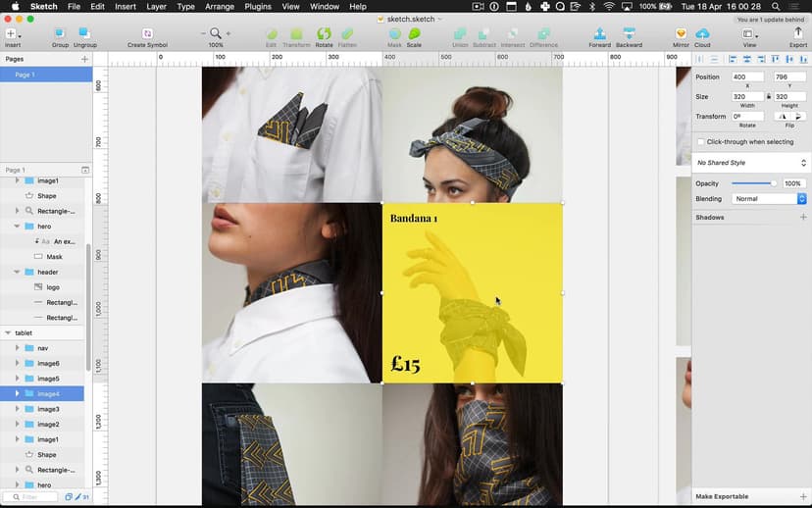Select the Scale tool icon

(x=414, y=34)
